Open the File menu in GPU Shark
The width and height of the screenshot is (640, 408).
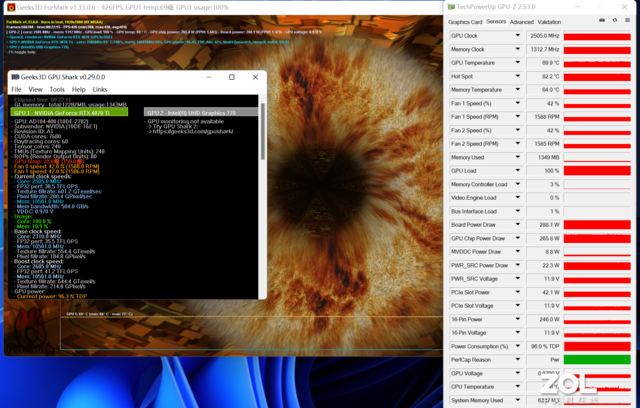pos(14,86)
